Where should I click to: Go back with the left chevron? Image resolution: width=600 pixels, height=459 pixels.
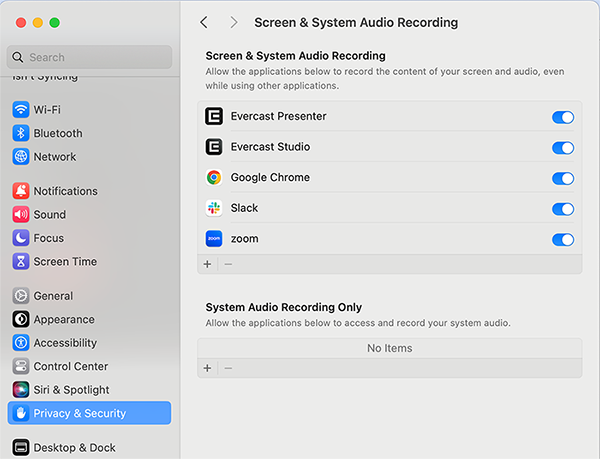coord(204,23)
